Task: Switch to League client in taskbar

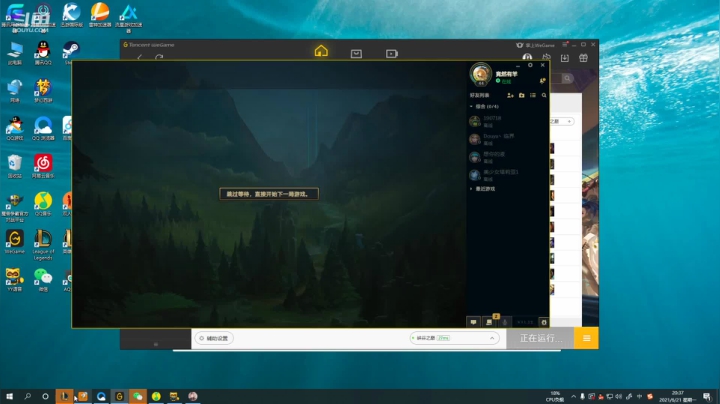Action: coord(64,396)
